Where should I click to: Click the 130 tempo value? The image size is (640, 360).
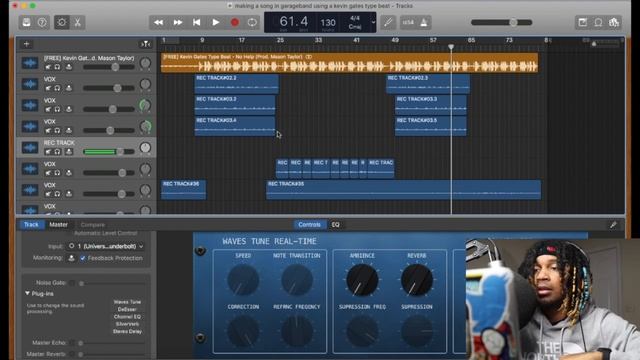(x=328, y=23)
